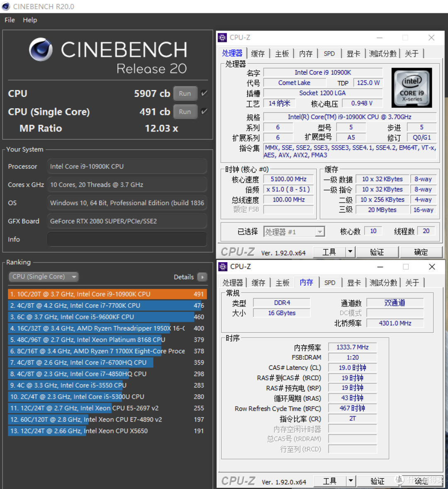Screen dimensions: 448x489
Task: Click the 0.948 V core voltage value
Action: (x=362, y=103)
